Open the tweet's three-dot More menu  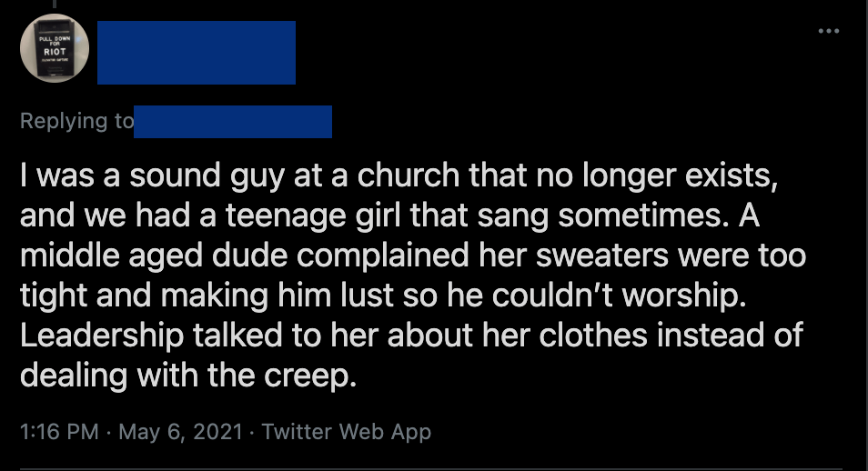click(828, 31)
